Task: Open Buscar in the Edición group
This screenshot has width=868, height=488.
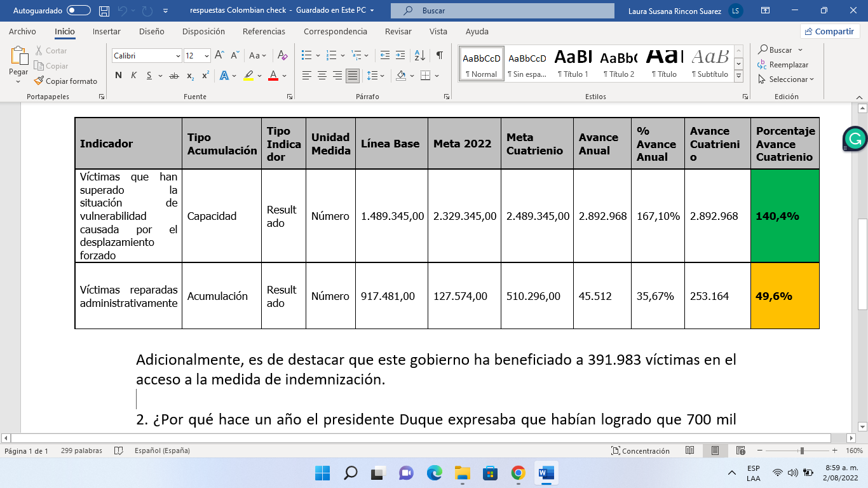Action: click(780, 50)
